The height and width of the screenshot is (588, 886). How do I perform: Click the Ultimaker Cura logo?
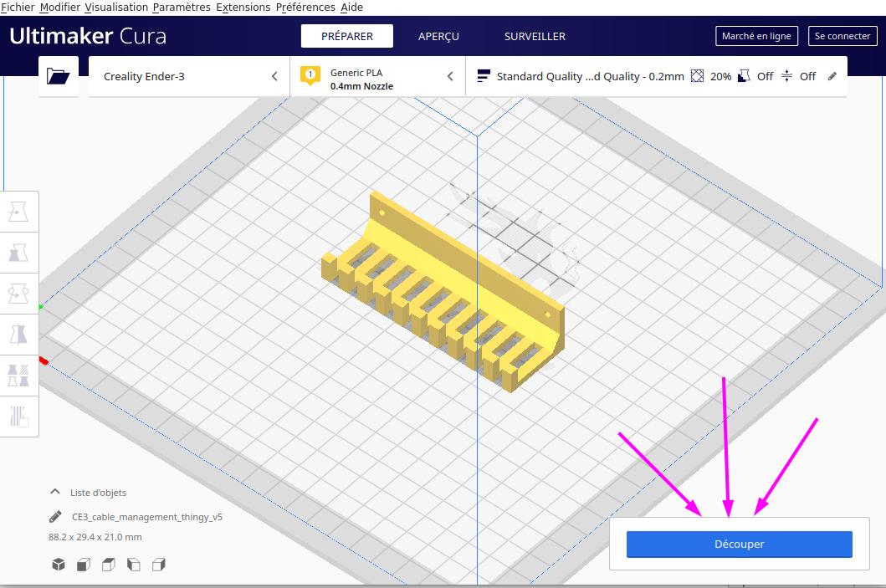tap(88, 36)
